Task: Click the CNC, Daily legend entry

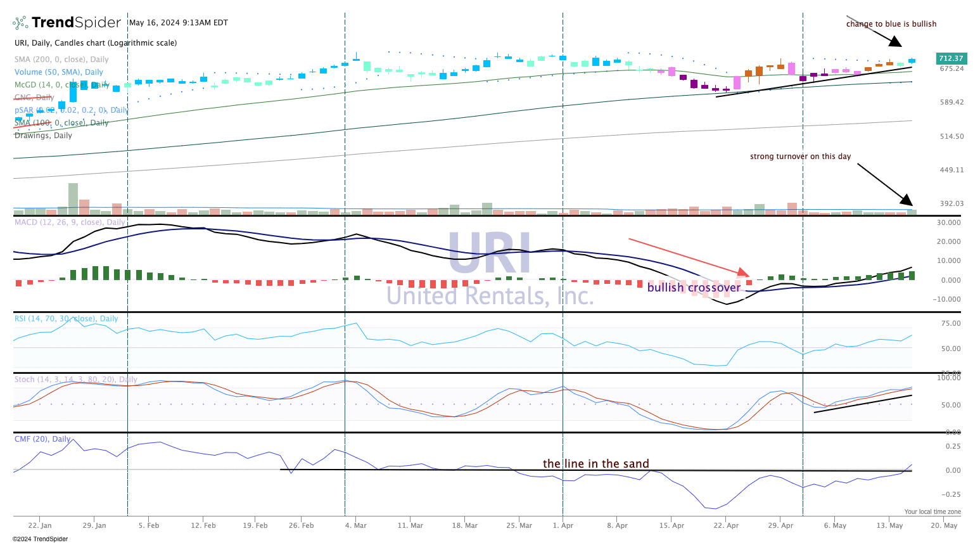Action: (34, 98)
